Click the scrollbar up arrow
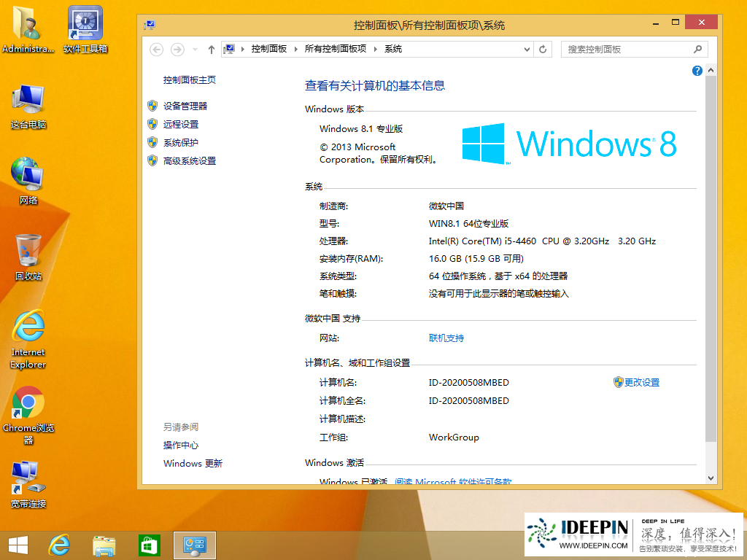 711,71
